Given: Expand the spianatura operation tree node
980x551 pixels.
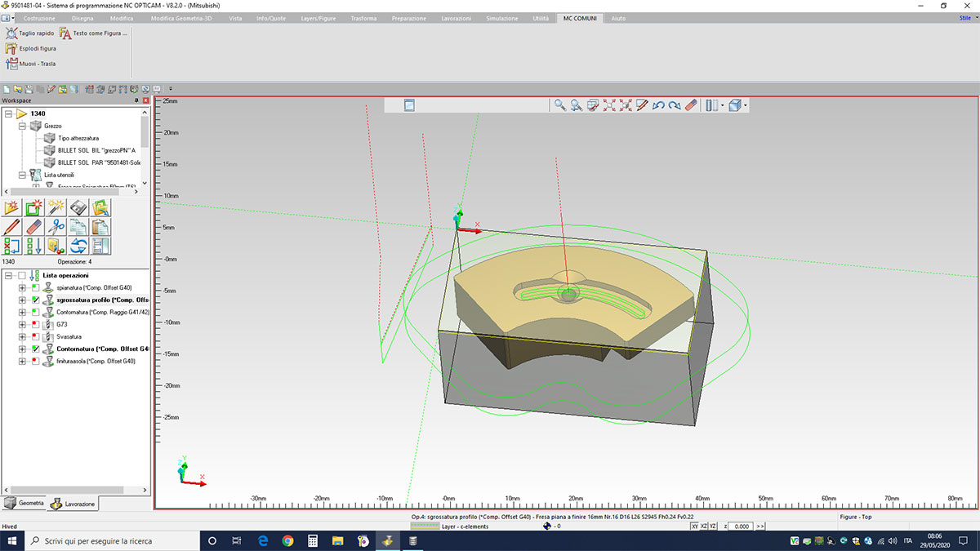Looking at the screenshot, I should click(x=22, y=288).
